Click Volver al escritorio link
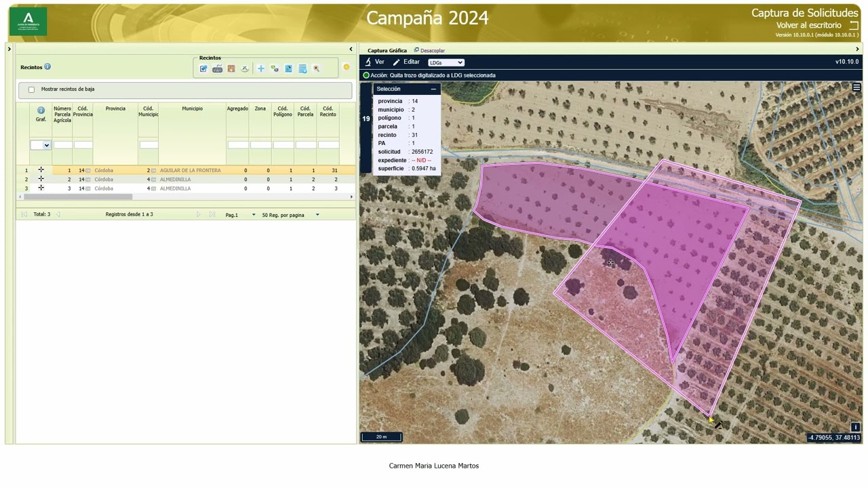The height and width of the screenshot is (488, 868). click(x=809, y=26)
